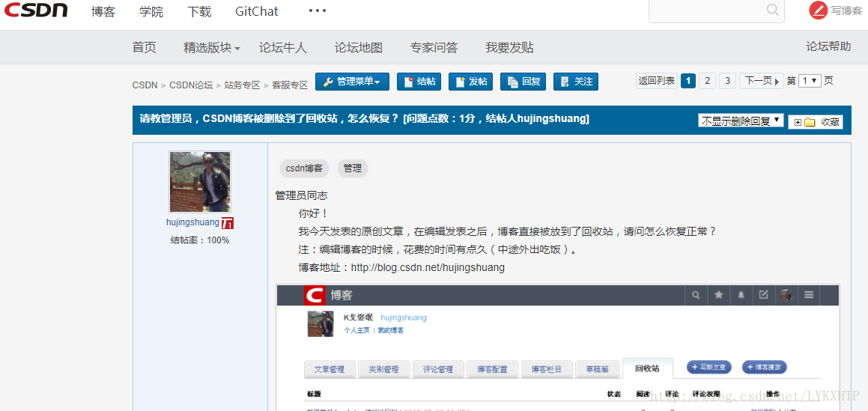
Task: Click the embedded 文章管理 tab
Action: tap(330, 369)
